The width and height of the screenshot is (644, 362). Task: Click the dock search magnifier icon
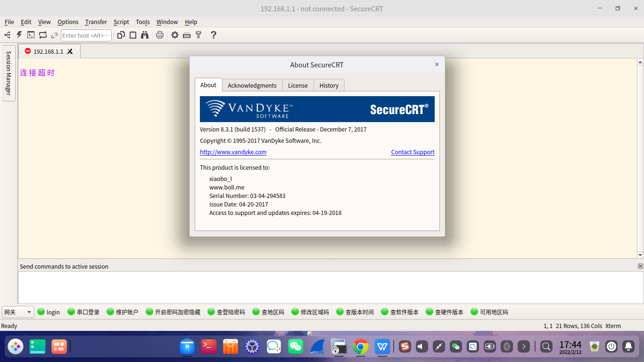click(x=546, y=347)
